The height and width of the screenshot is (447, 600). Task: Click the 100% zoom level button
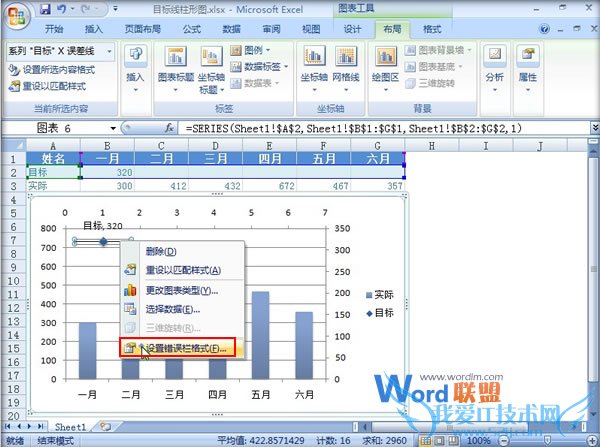pyautogui.click(x=478, y=441)
